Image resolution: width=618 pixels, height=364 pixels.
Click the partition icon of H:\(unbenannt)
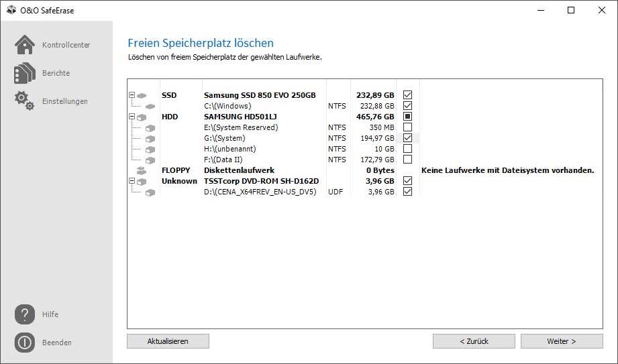tap(150, 149)
